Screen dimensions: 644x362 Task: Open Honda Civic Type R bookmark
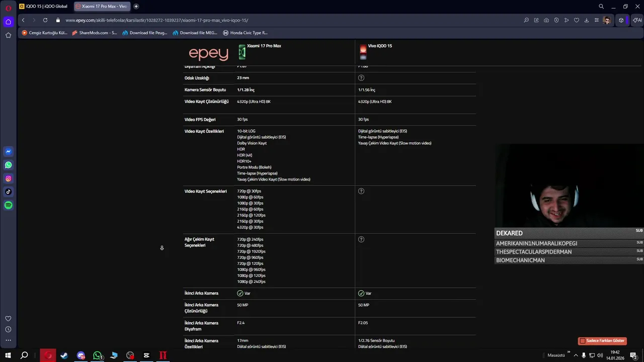tap(246, 33)
